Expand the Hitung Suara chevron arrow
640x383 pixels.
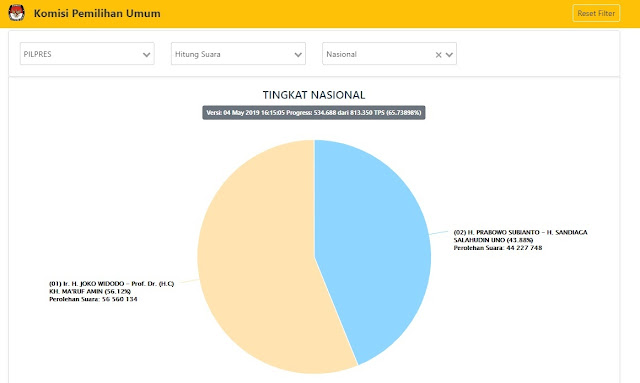pos(298,55)
